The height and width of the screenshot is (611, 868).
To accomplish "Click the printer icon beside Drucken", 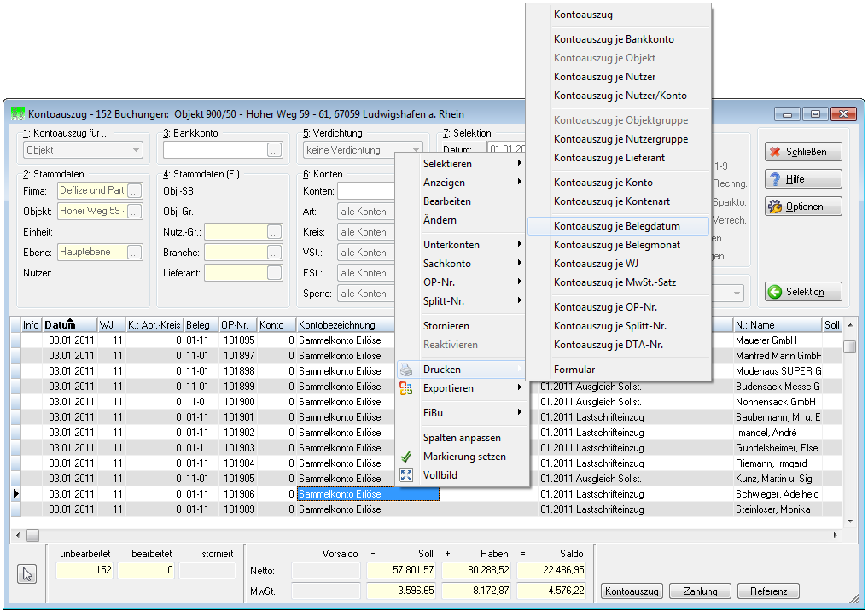I will (x=406, y=370).
